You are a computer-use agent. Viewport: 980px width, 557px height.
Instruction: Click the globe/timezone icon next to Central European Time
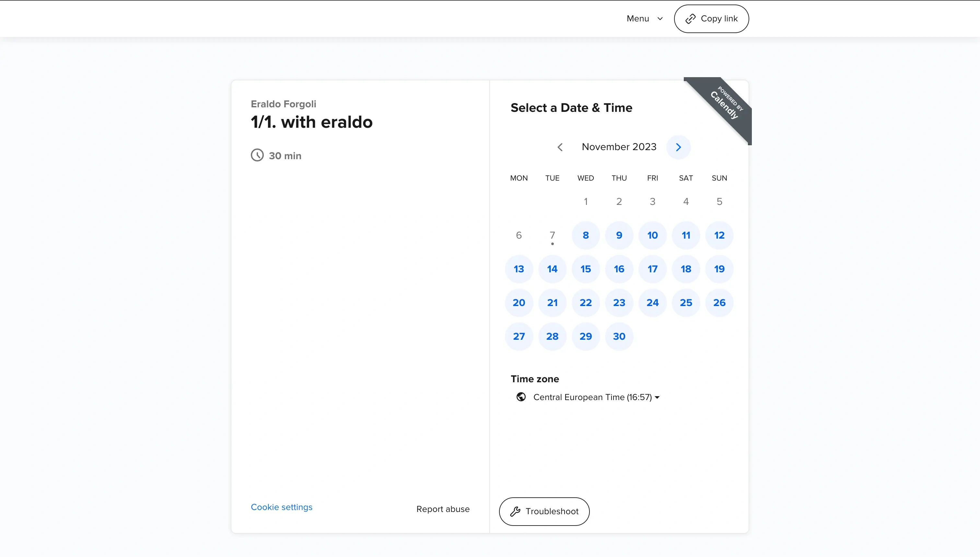click(521, 397)
